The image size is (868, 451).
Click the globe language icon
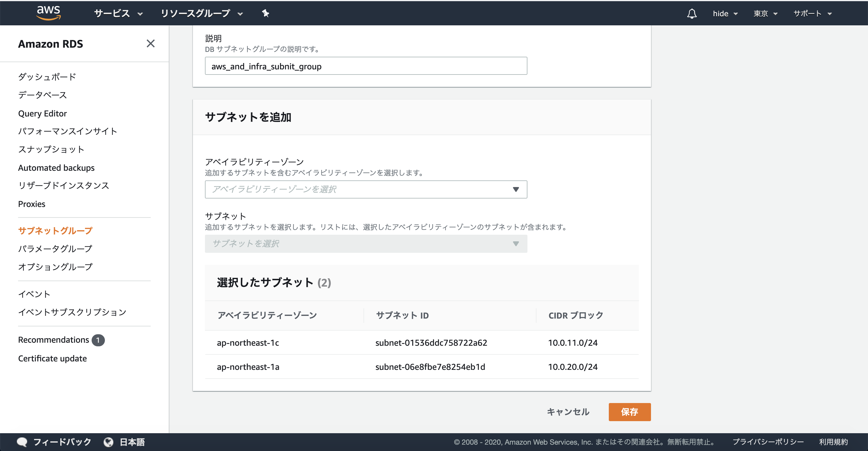108,442
